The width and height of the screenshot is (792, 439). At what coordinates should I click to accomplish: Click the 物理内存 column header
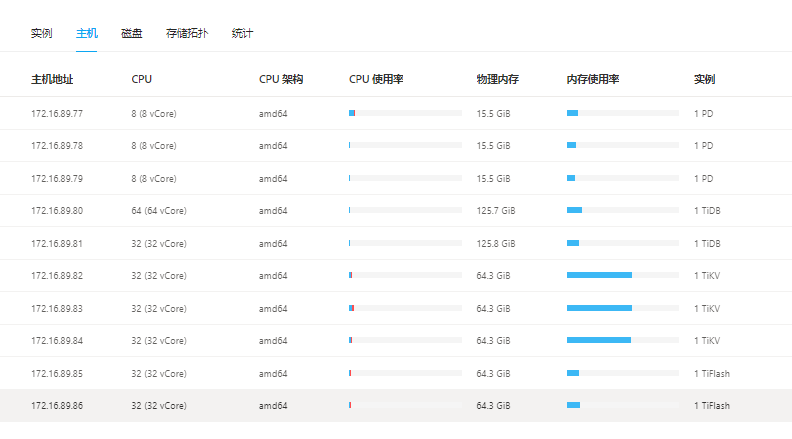[497, 79]
